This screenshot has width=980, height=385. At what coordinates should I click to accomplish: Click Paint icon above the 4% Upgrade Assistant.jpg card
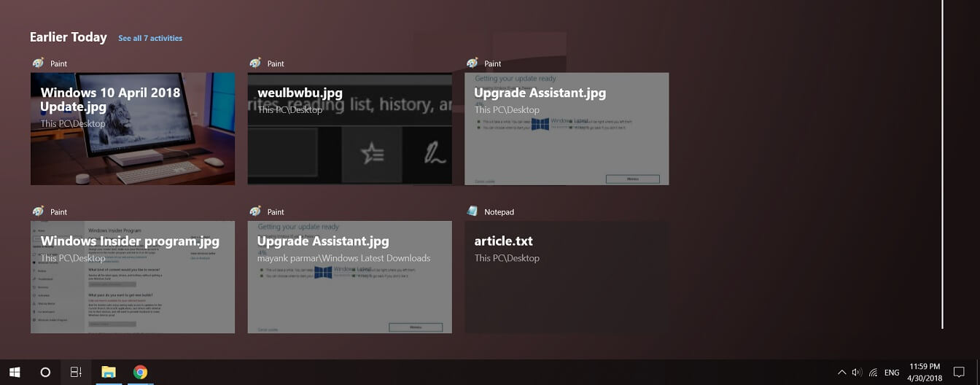(255, 211)
